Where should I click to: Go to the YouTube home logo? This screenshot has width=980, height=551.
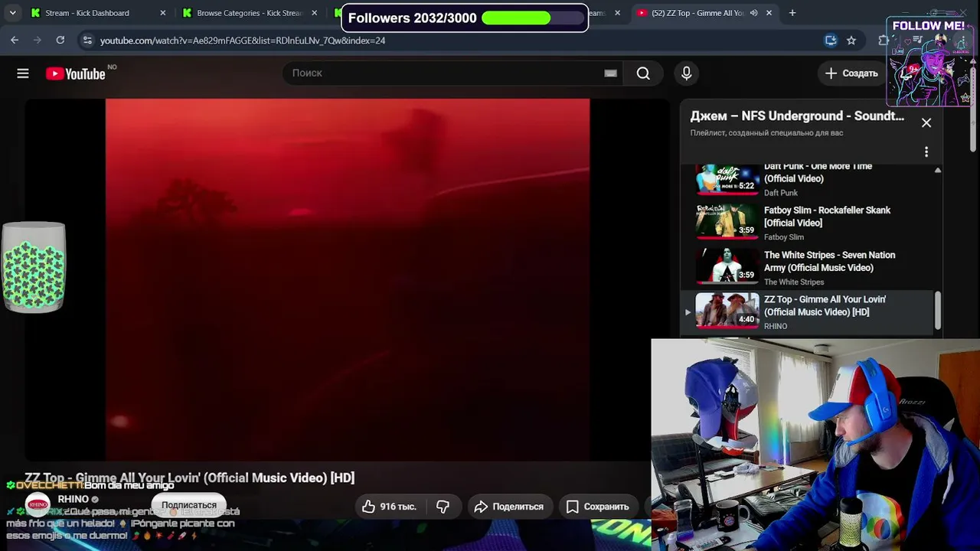pos(75,73)
